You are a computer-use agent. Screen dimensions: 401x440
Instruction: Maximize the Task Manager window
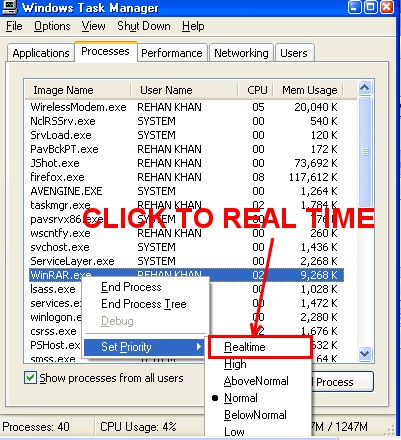[371, 7]
